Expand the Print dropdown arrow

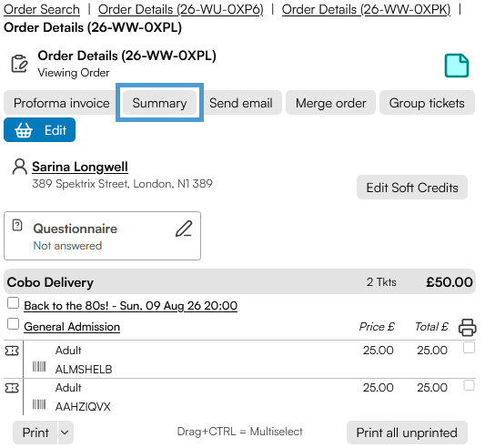click(65, 433)
